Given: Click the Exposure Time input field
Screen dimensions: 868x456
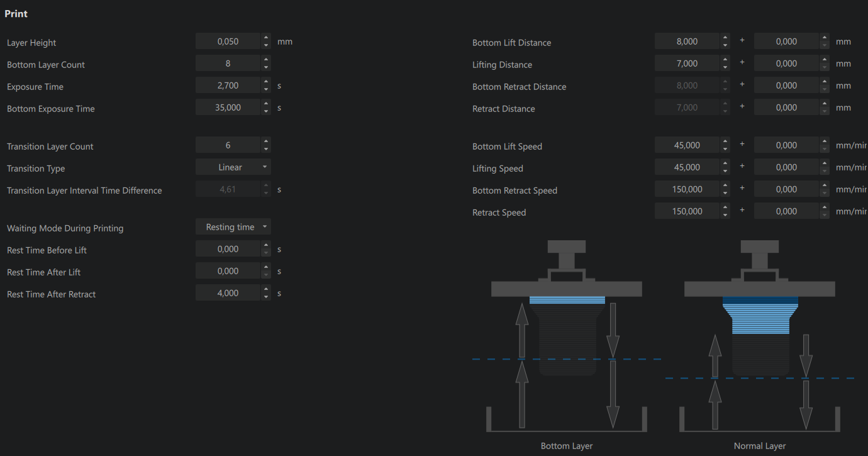Looking at the screenshot, I should click(228, 86).
